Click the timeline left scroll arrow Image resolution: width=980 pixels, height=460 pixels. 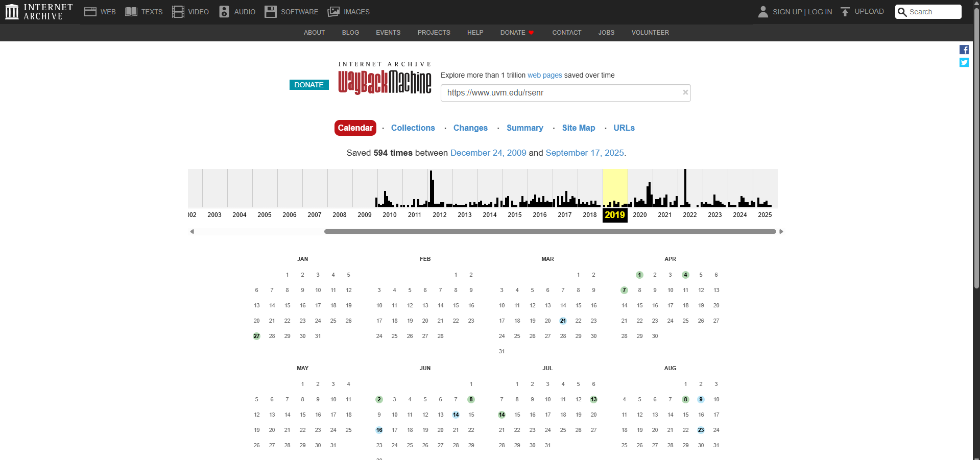click(x=192, y=232)
